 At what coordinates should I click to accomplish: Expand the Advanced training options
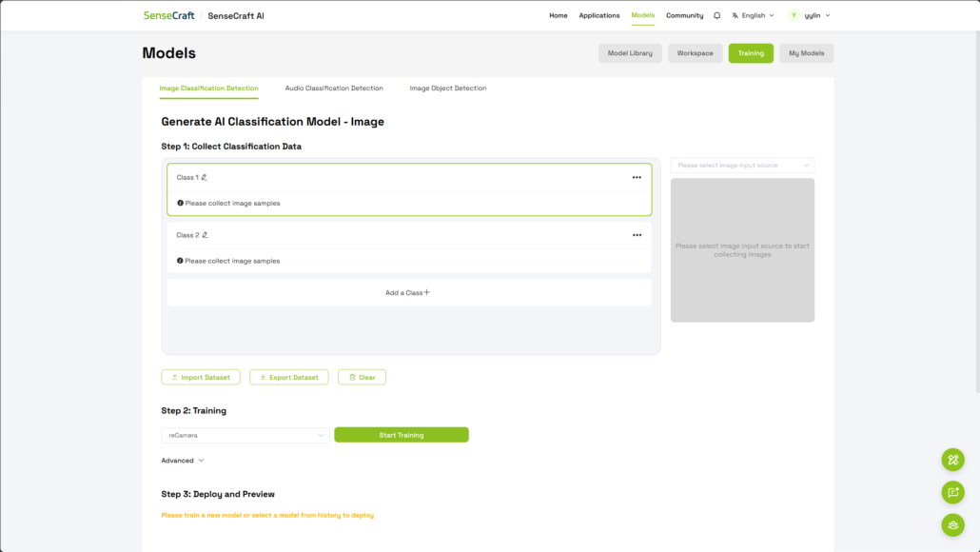click(x=183, y=460)
